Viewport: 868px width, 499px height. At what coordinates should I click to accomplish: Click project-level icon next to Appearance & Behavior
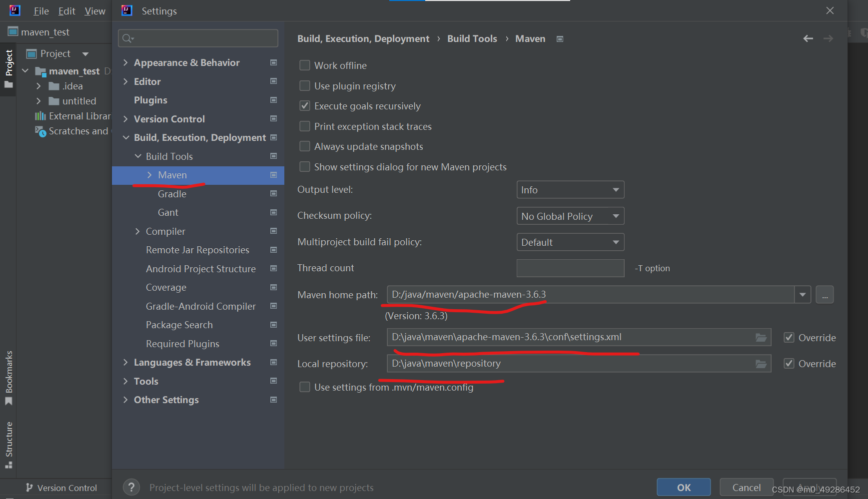click(274, 62)
